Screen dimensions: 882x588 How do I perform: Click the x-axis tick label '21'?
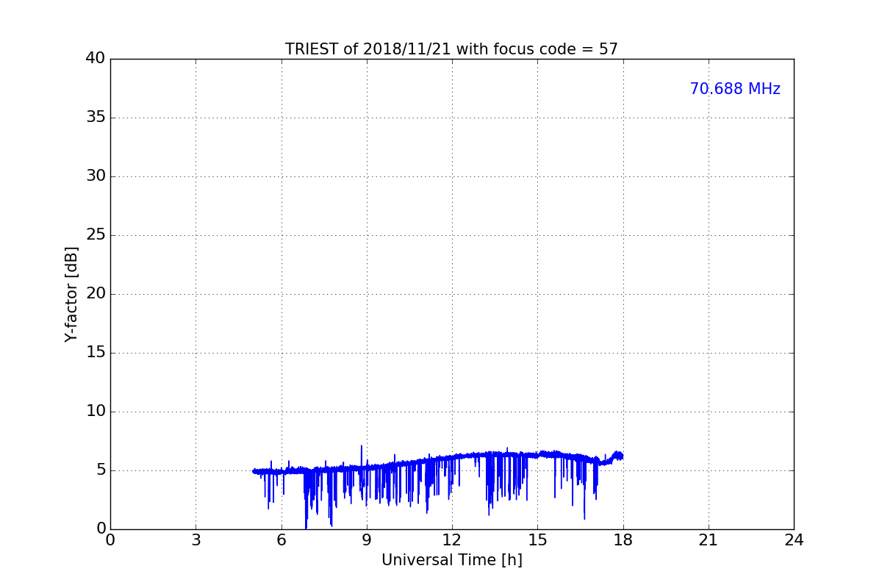point(709,540)
